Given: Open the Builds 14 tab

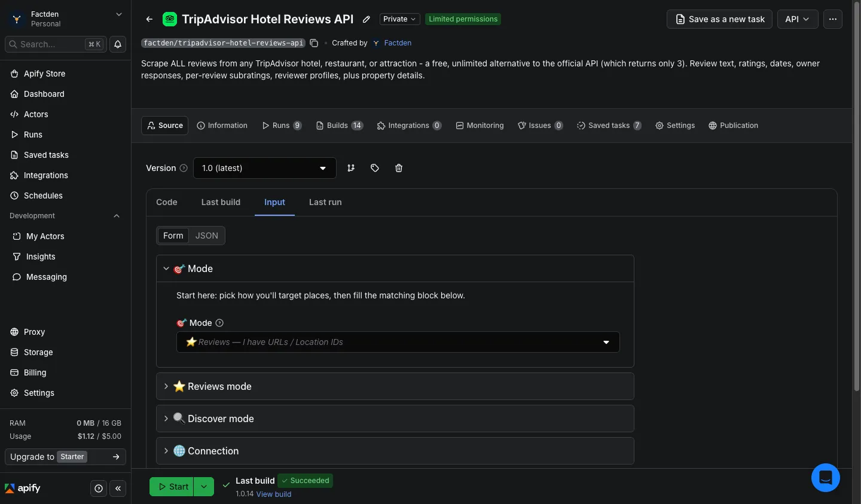Looking at the screenshot, I should pyautogui.click(x=340, y=126).
